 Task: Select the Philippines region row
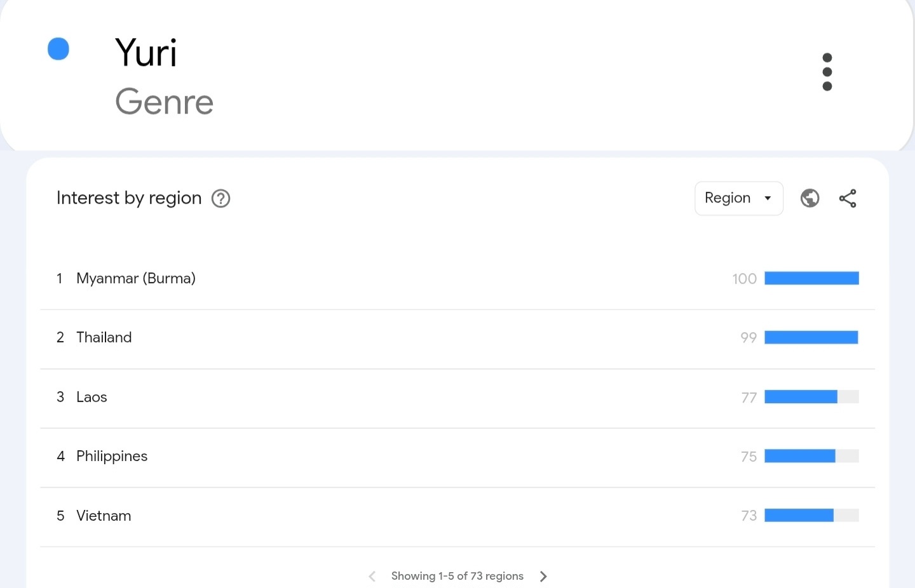pos(457,457)
